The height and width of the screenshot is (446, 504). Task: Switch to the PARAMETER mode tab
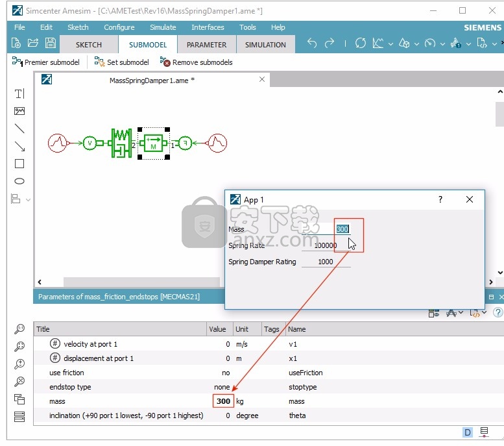pyautogui.click(x=206, y=45)
